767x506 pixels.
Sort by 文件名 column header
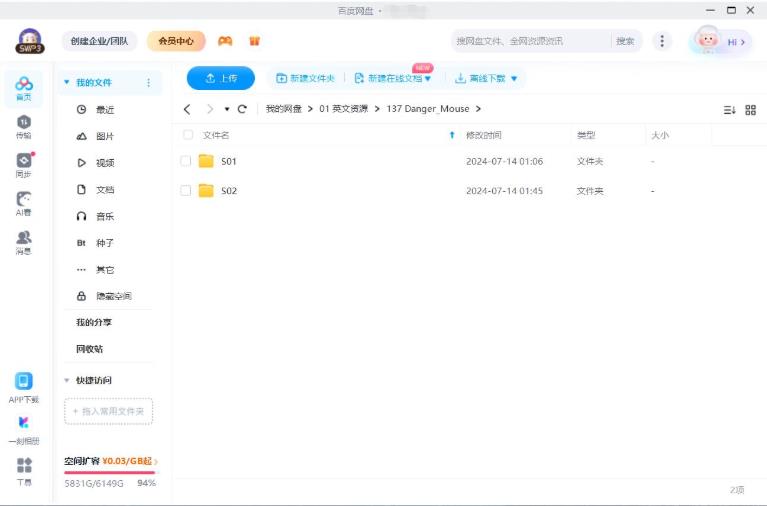click(216, 135)
